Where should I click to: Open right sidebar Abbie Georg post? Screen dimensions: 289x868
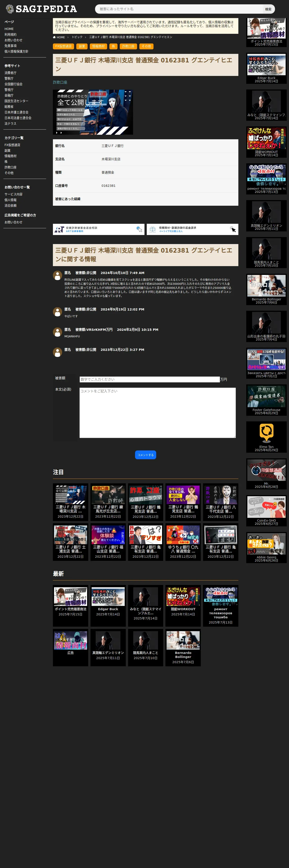[x=266, y=548]
